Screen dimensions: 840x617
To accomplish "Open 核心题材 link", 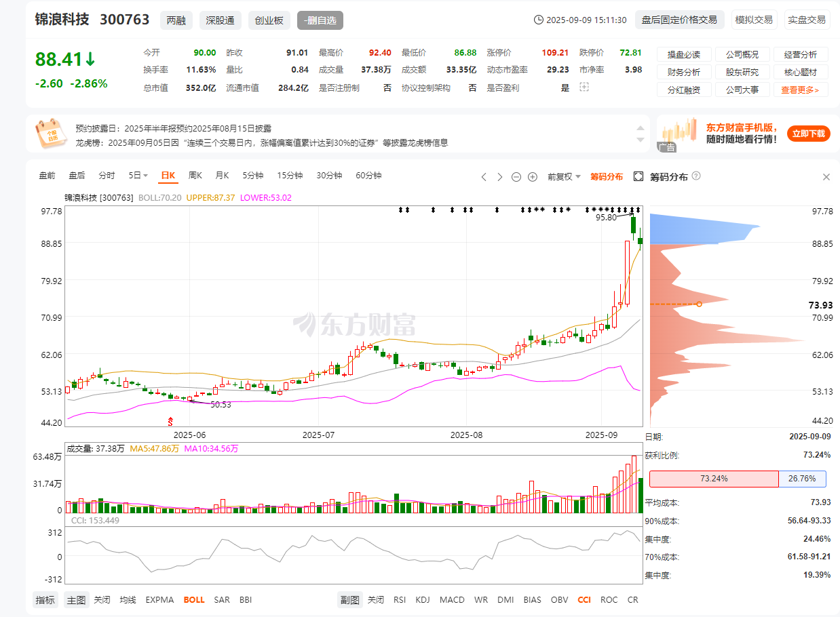I will pyautogui.click(x=801, y=73).
